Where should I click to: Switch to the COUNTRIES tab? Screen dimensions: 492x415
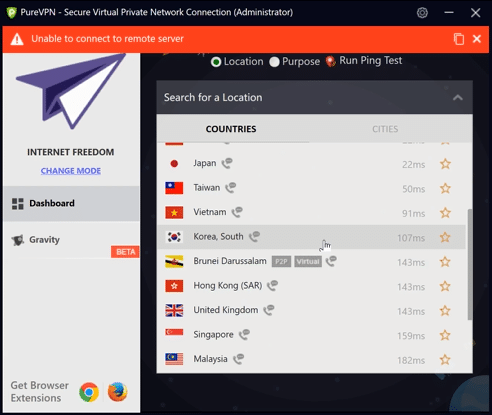pyautogui.click(x=231, y=129)
